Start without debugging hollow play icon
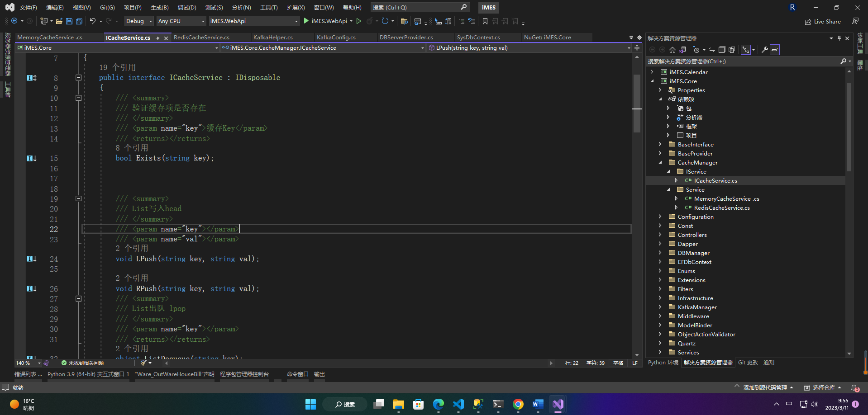 (x=359, y=21)
